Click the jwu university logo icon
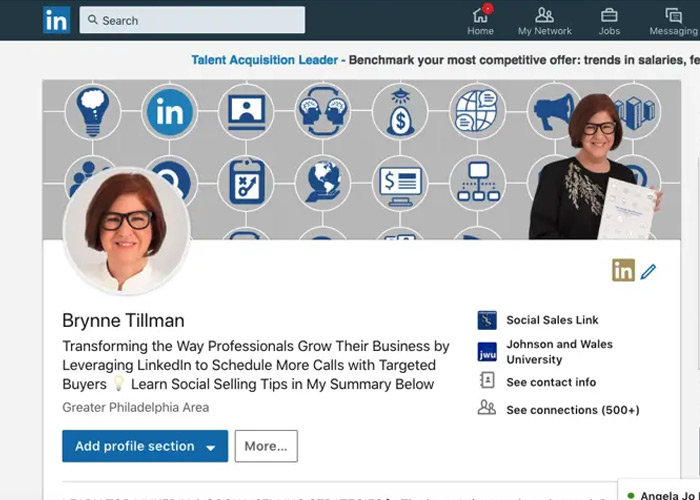700x500 pixels. (x=487, y=352)
